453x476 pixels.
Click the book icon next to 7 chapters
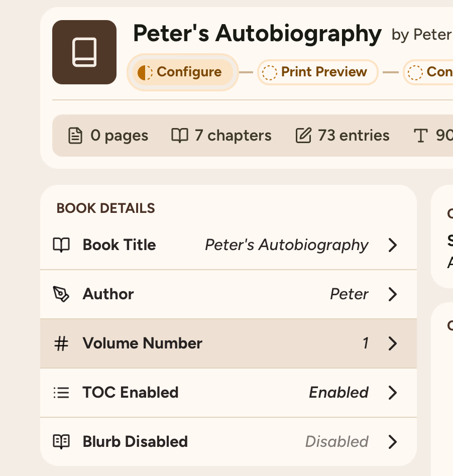[180, 136]
